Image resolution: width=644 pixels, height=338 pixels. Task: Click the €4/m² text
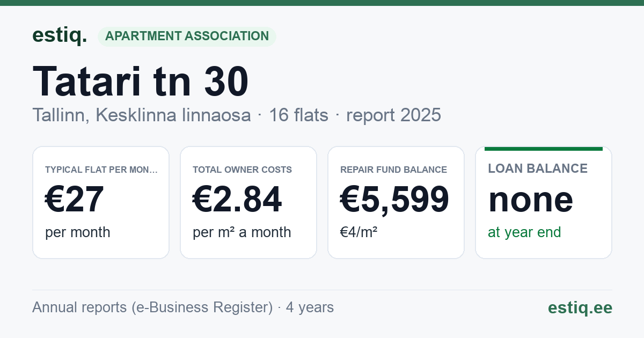pyautogui.click(x=358, y=232)
